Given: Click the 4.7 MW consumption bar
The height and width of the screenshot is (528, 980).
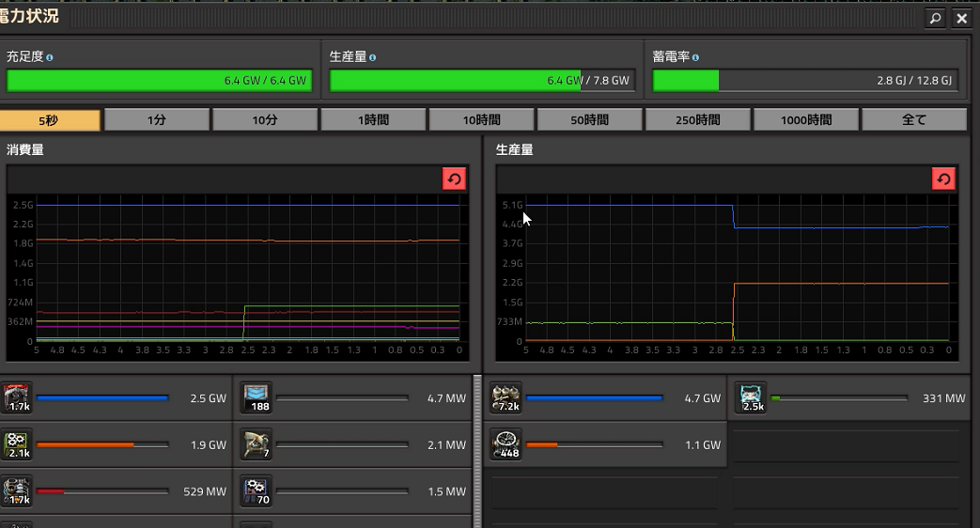Looking at the screenshot, I should 342,398.
